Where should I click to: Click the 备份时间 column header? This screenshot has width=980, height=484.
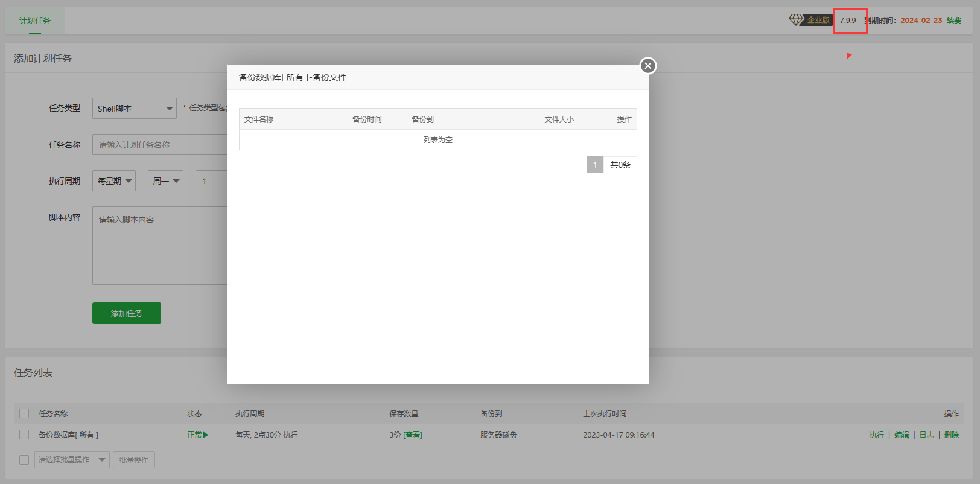click(367, 119)
